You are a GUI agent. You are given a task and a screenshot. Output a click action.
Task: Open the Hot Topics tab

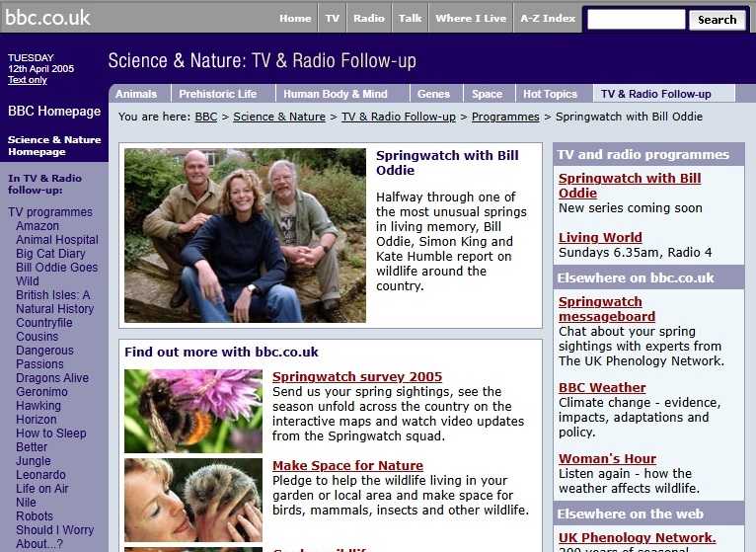click(550, 94)
